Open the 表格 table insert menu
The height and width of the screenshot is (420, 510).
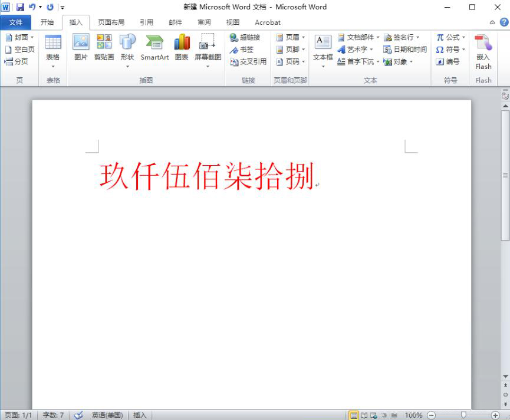pos(52,51)
